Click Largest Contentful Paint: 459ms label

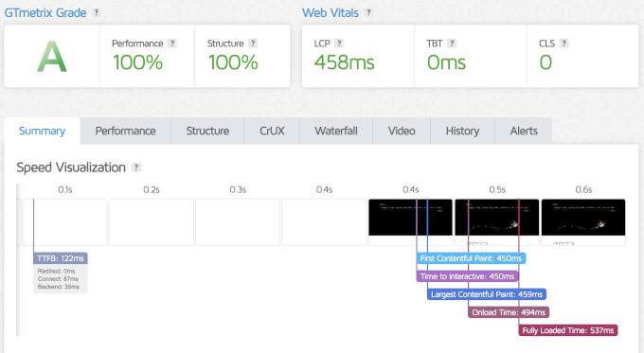(x=487, y=294)
